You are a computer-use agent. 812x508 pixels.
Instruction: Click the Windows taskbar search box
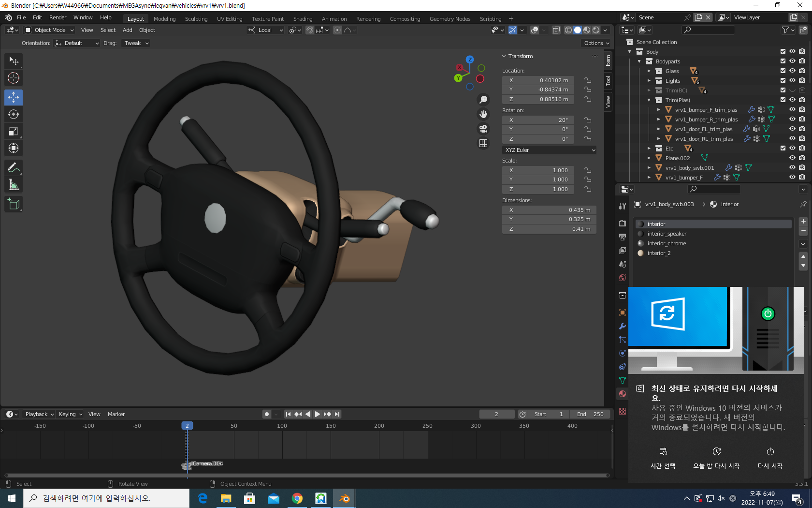tap(106, 498)
